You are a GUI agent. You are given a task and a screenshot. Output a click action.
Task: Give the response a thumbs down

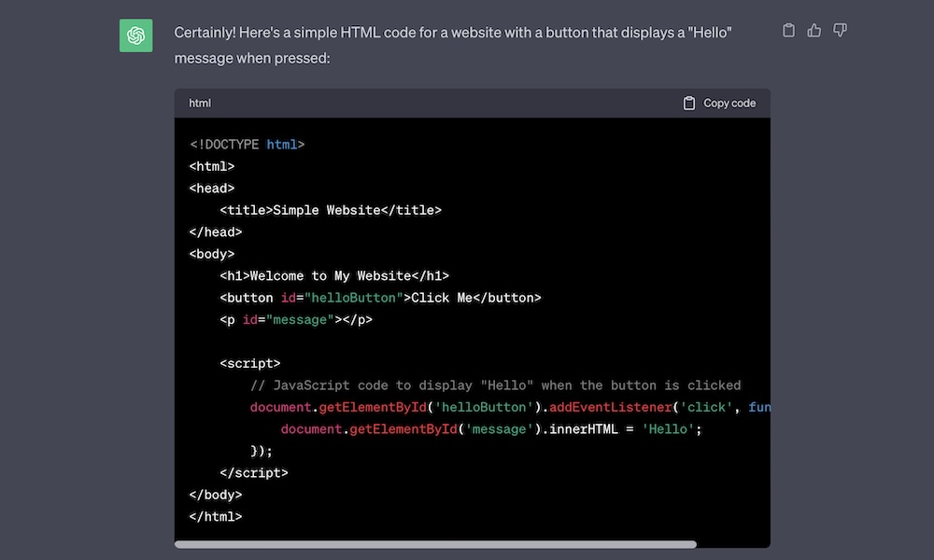840,31
